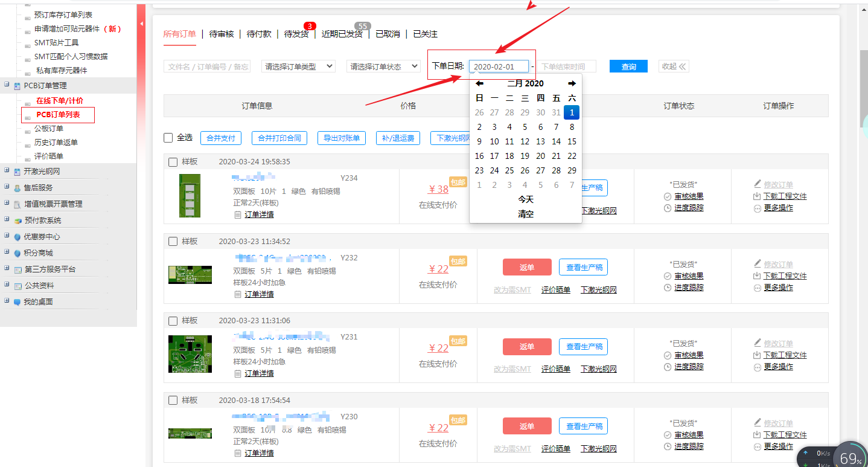Open the 请选择订单状态 dropdown
This screenshot has height=467, width=868.
383,66
